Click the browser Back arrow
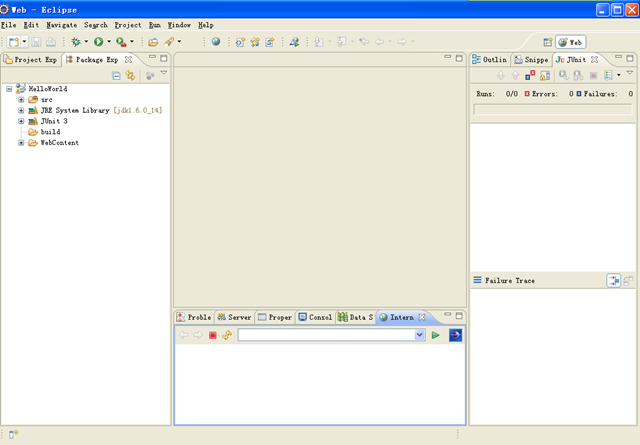The width and height of the screenshot is (640, 445). coord(183,335)
